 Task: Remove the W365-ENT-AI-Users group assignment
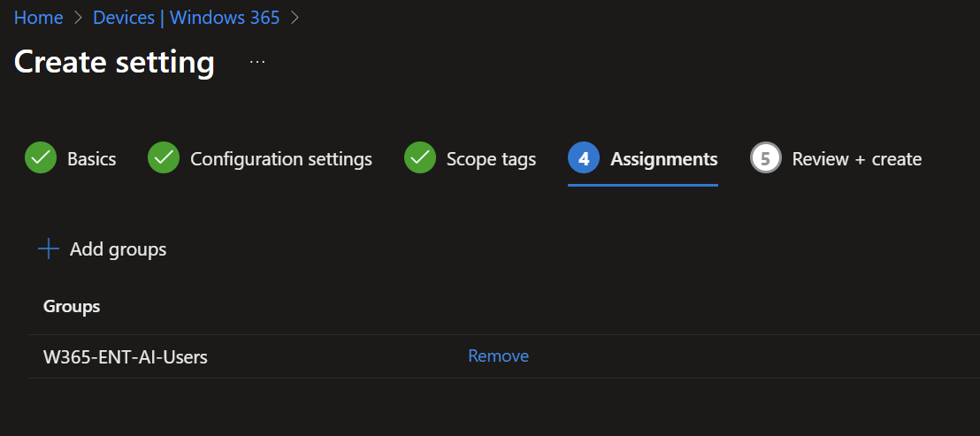(498, 356)
